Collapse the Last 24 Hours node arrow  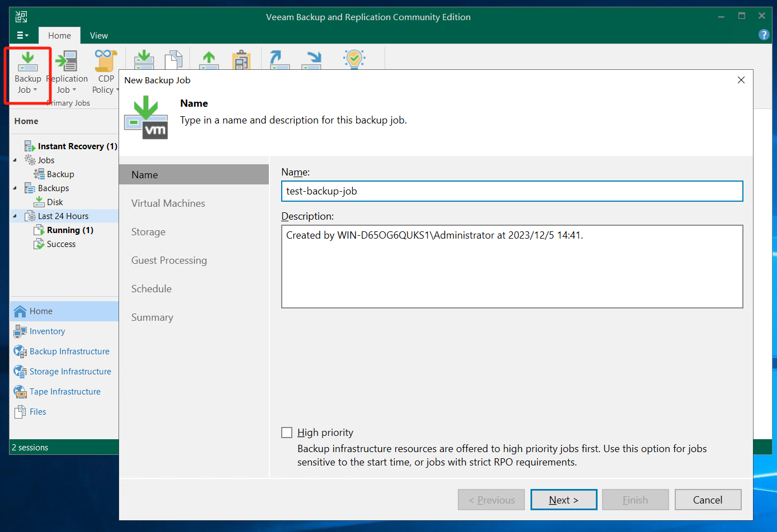coord(15,216)
